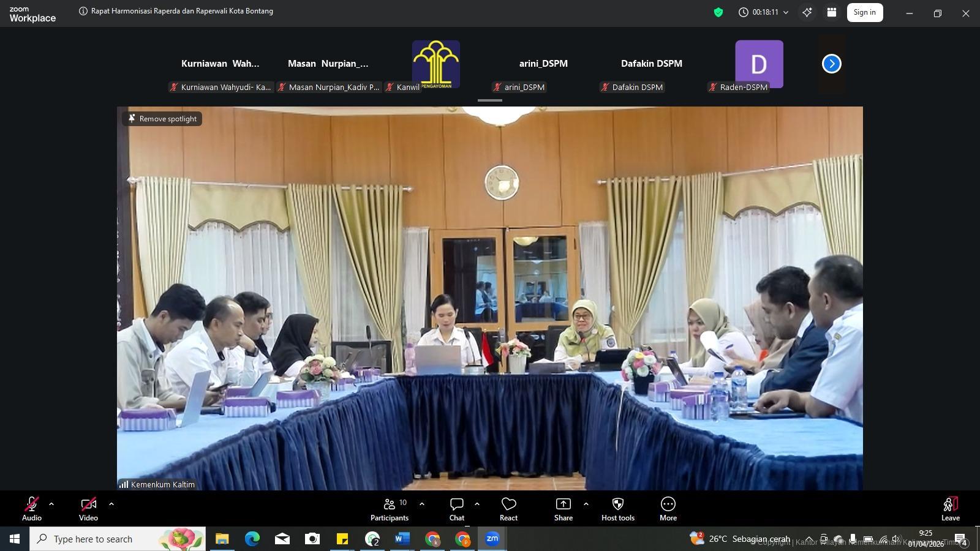Open the Chat panel
The height and width of the screenshot is (551, 980).
(x=457, y=508)
